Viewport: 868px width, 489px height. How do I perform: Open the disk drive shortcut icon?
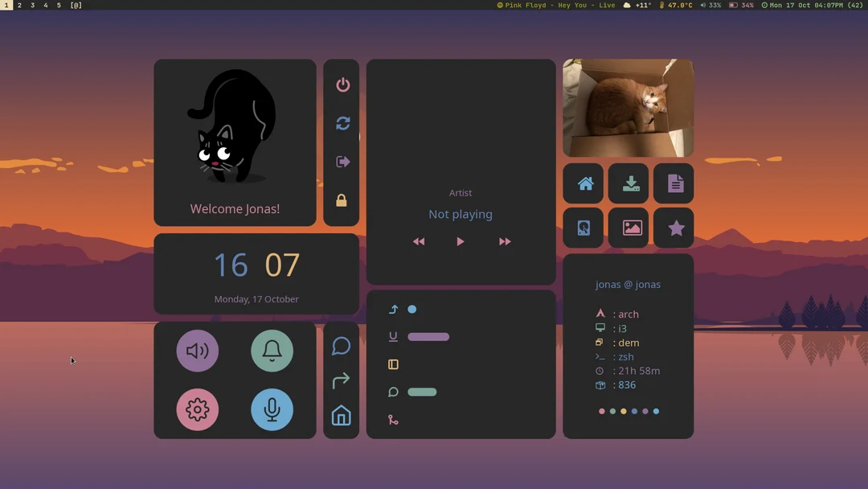coord(583,228)
